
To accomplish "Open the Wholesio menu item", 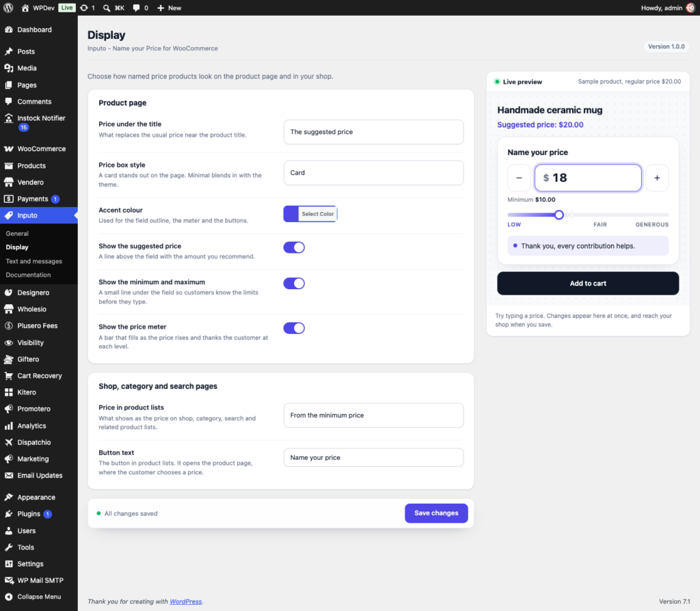I will [x=39, y=309].
